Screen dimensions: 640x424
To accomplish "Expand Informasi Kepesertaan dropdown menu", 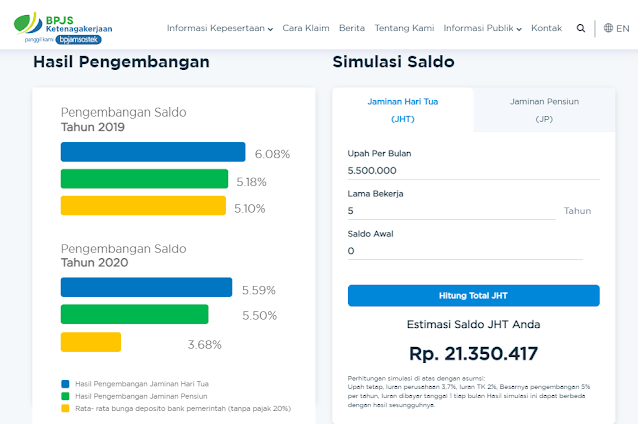I will [220, 28].
